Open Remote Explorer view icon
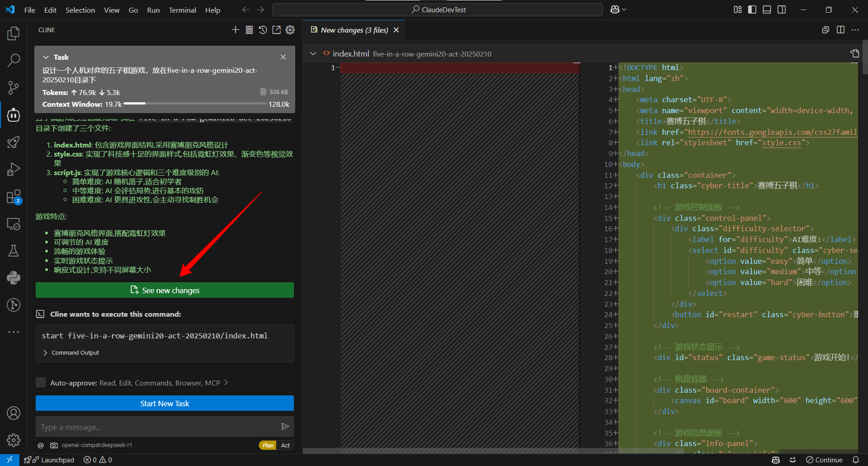The width and height of the screenshot is (868, 466). (14, 224)
